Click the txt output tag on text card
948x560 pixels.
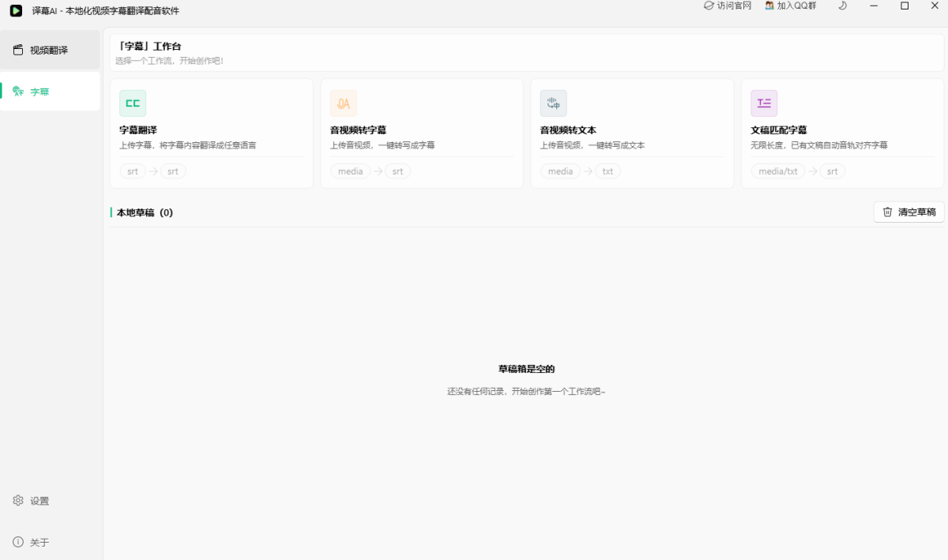[x=608, y=171]
